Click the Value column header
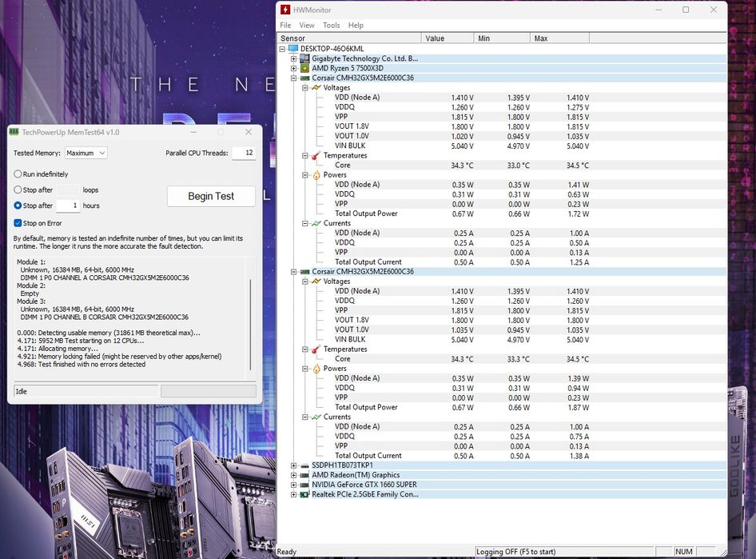 pyautogui.click(x=448, y=38)
